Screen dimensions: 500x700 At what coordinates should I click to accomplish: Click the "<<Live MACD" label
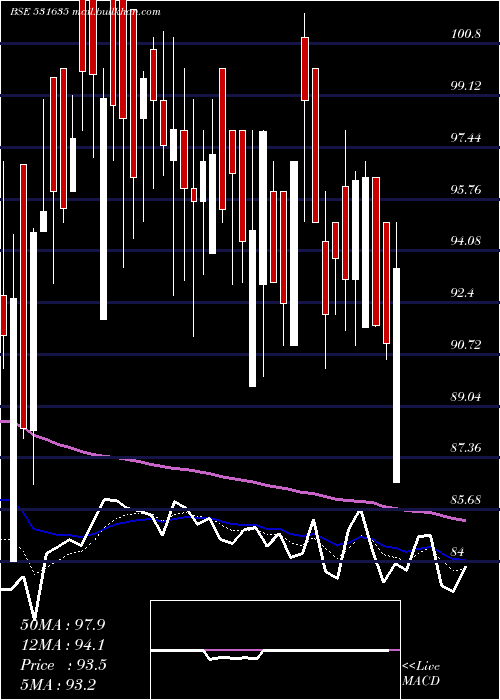point(421,673)
